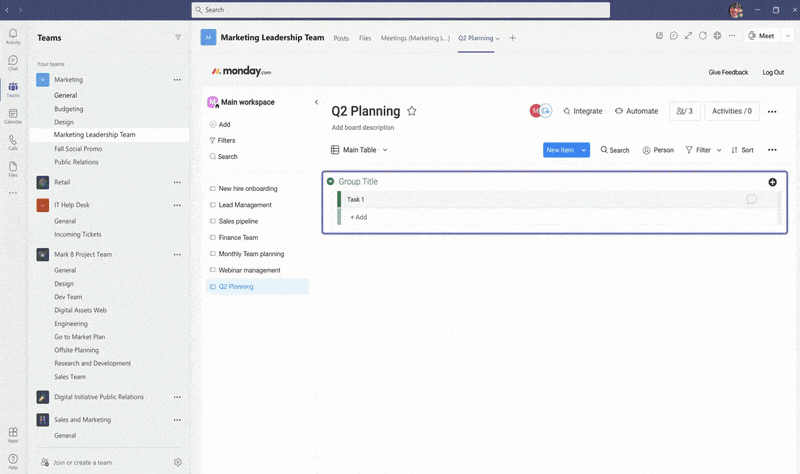This screenshot has height=474, width=800.
Task: Reload the tab with the refresh icon
Action: (x=703, y=36)
